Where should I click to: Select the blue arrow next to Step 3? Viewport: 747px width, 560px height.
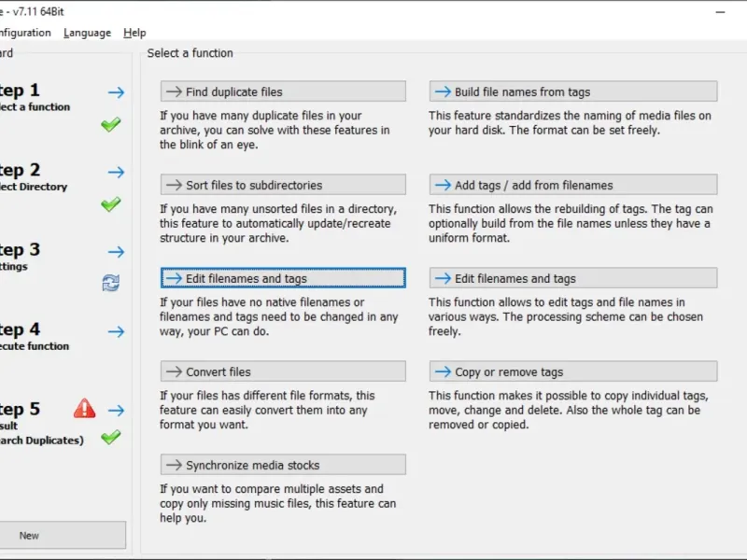point(116,252)
